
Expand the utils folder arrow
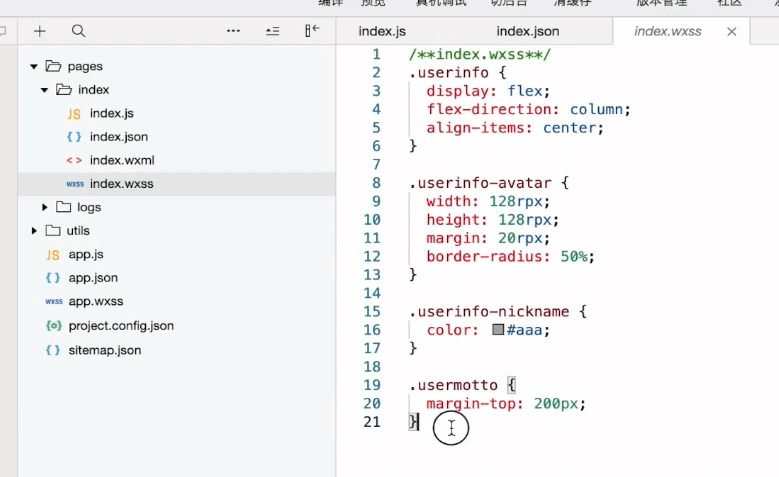pos(34,231)
